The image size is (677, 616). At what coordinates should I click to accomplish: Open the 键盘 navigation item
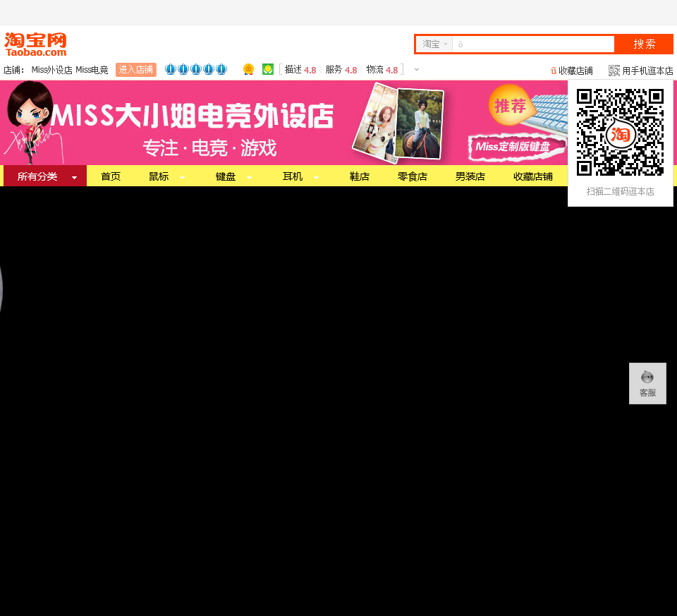[226, 176]
